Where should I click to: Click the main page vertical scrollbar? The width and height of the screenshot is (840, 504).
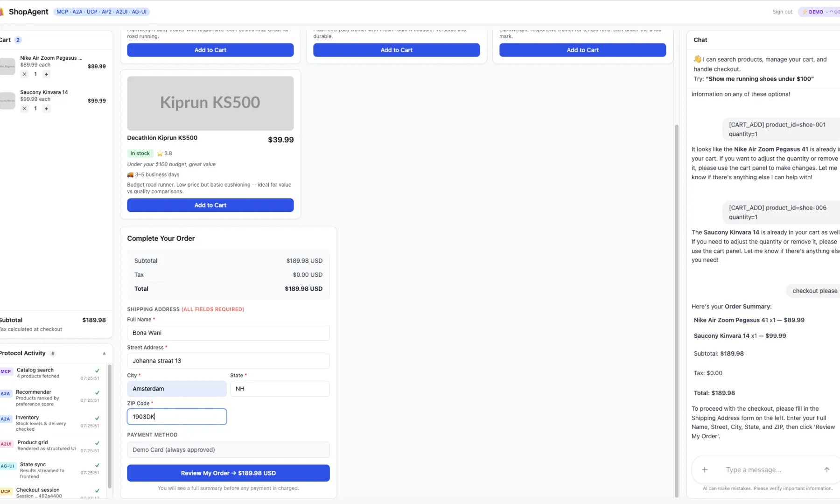677,310
